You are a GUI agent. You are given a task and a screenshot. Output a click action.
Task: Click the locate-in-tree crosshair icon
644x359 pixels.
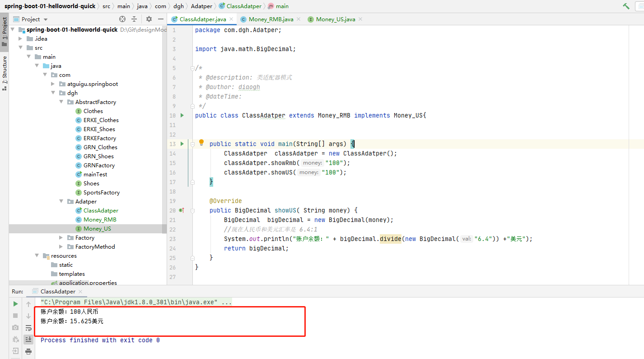point(122,19)
